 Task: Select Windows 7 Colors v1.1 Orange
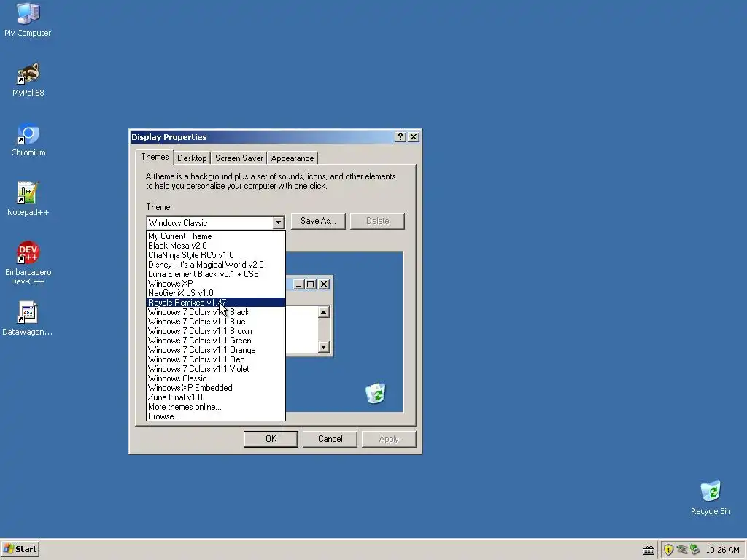[x=216, y=350]
